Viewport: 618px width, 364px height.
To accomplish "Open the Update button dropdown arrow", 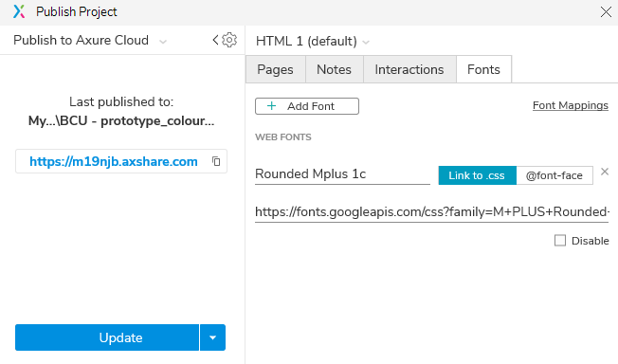I will [x=213, y=337].
